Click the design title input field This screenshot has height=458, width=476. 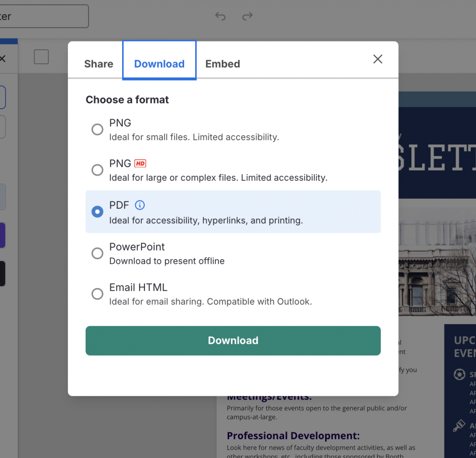click(44, 16)
